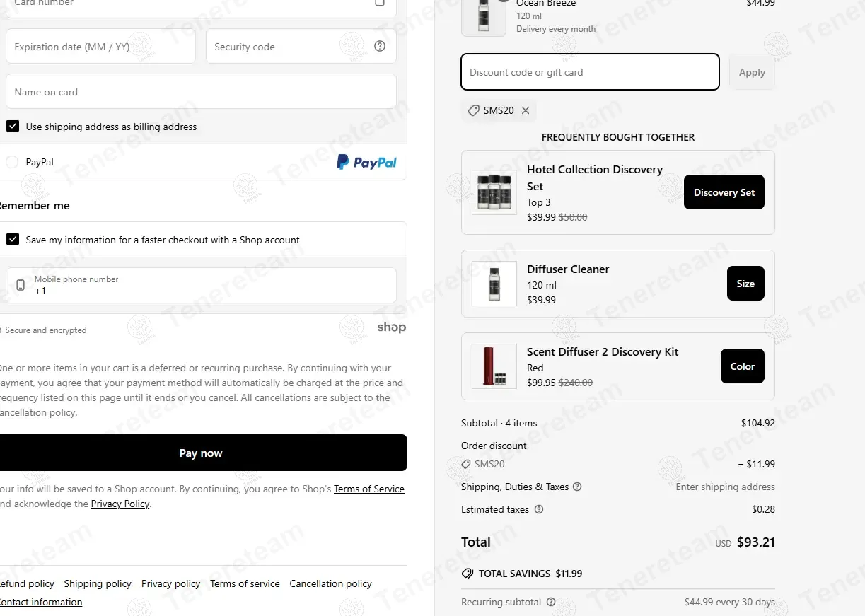Click the mobile phone icon

[21, 285]
